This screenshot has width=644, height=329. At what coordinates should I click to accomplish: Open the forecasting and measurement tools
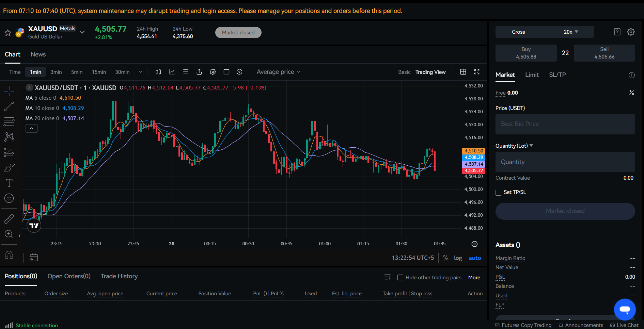coord(9,152)
